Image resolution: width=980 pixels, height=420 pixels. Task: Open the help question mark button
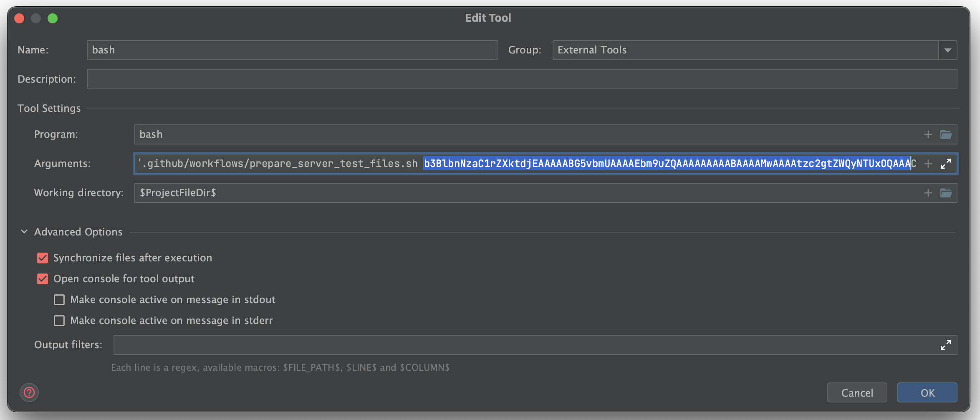click(x=29, y=392)
